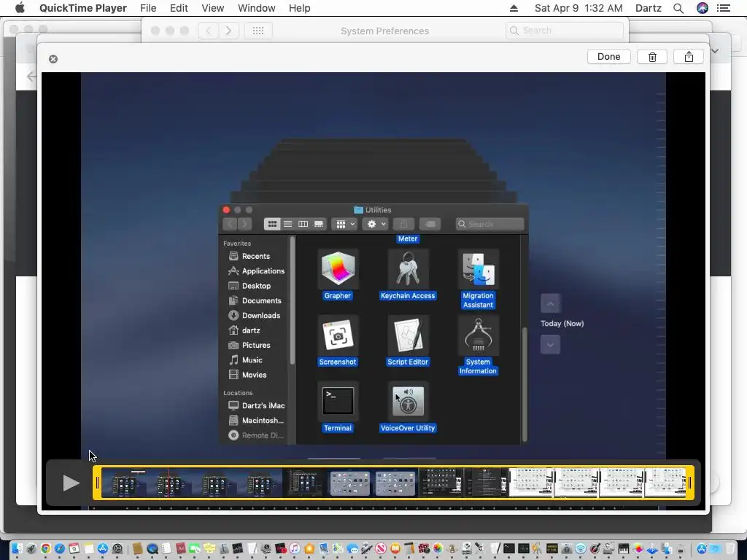This screenshot has width=747, height=560.
Task: Open the Window menu
Action: (256, 8)
